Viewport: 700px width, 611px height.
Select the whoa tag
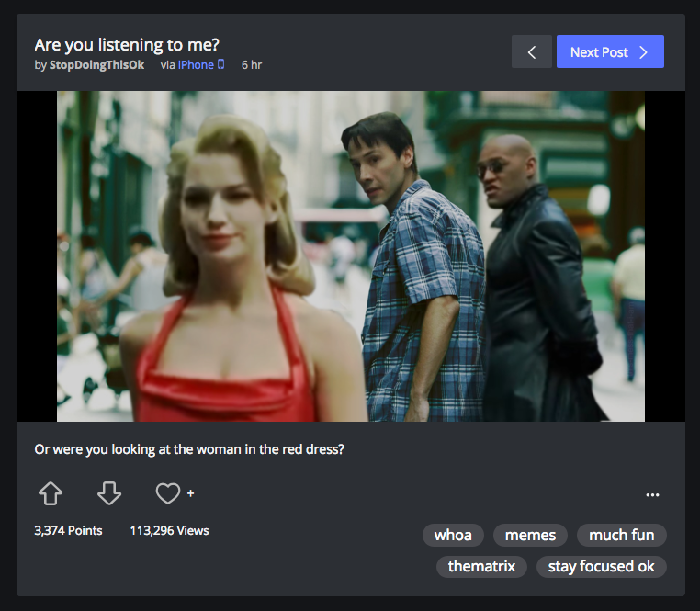[x=453, y=535]
